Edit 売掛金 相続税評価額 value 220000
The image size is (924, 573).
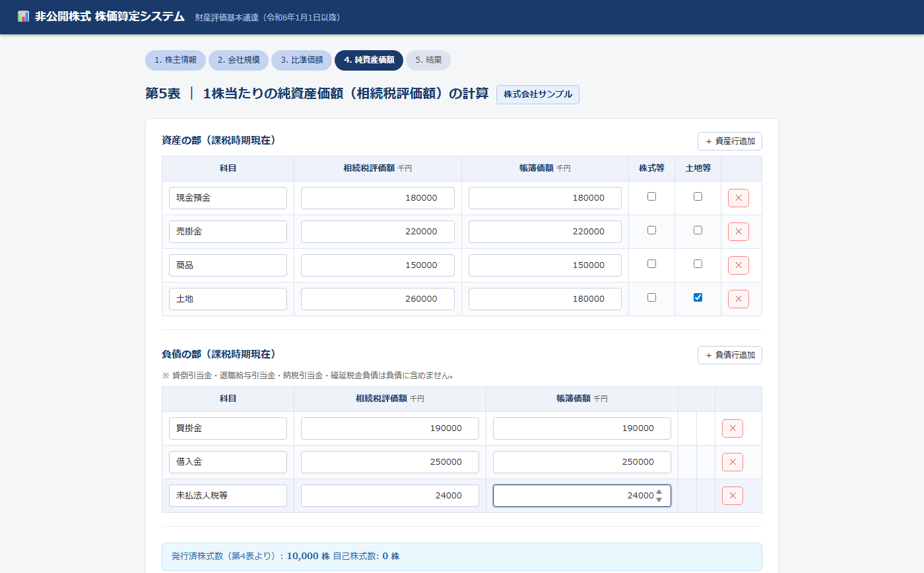[378, 232]
